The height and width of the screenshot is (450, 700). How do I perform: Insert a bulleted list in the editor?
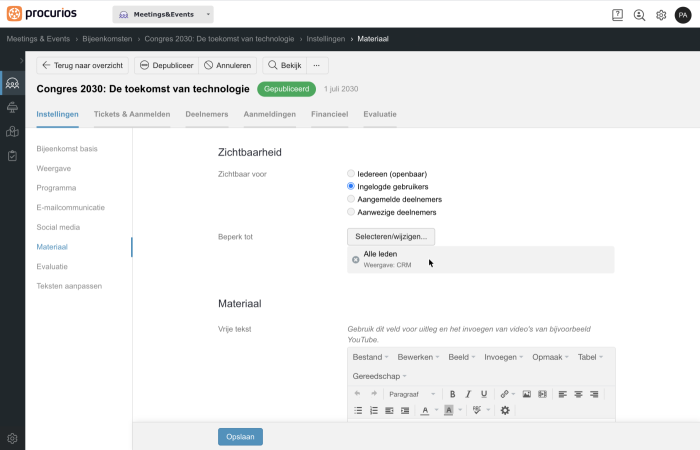[x=358, y=410]
